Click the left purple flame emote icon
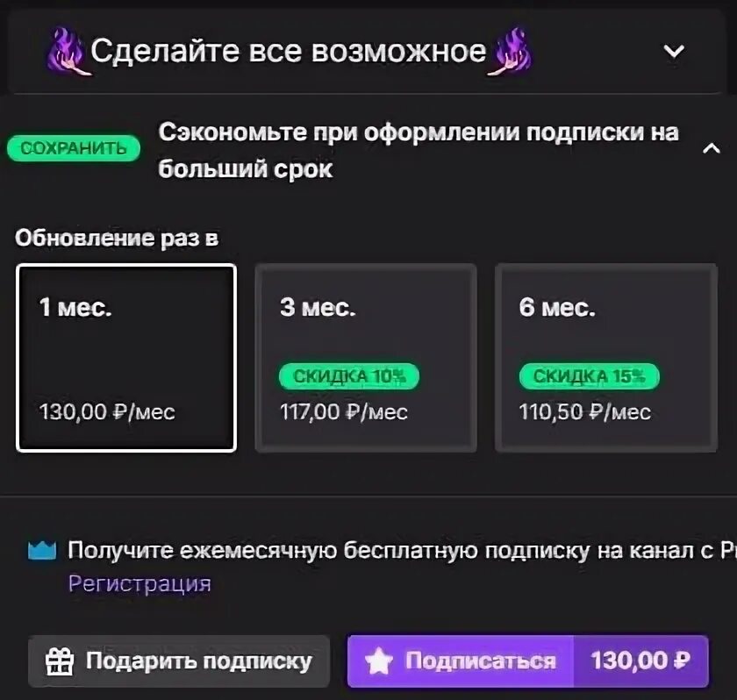The image size is (737, 700). [x=68, y=52]
